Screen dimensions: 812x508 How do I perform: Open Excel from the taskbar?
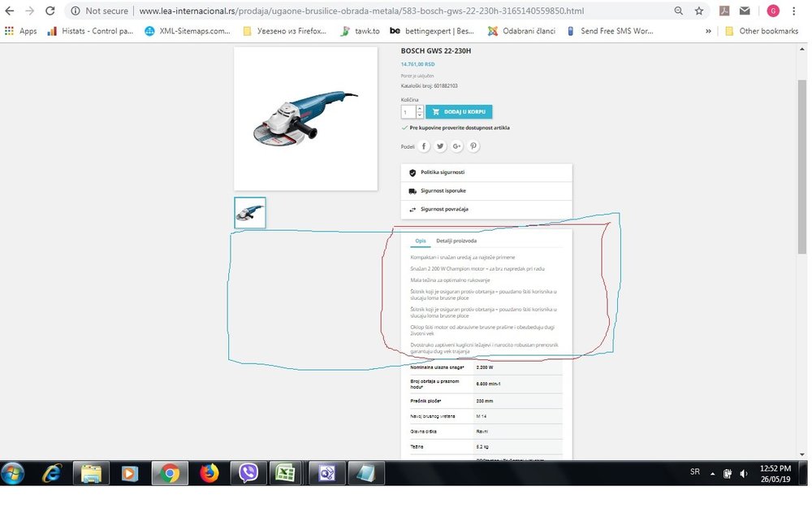(x=285, y=474)
